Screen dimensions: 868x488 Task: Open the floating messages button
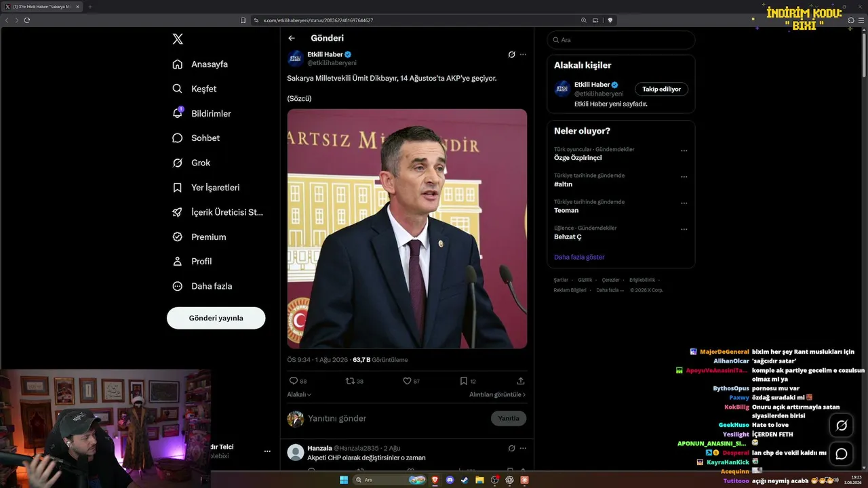842,454
